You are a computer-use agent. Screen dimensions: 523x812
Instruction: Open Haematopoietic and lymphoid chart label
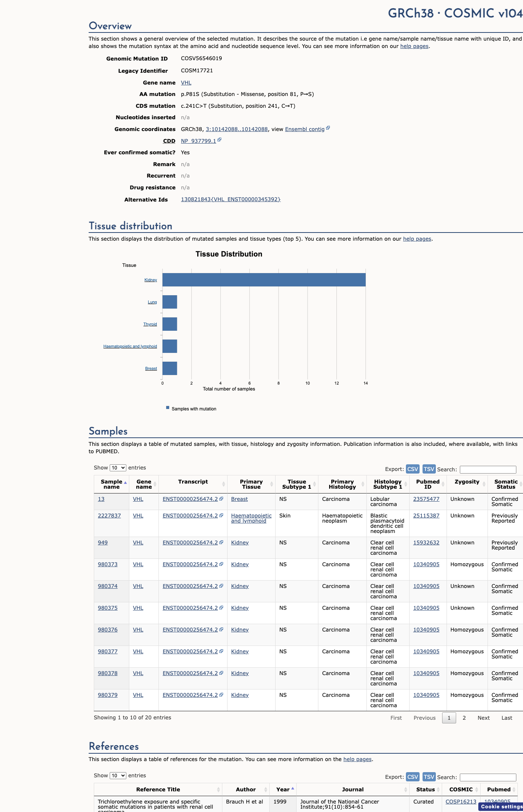[130, 346]
